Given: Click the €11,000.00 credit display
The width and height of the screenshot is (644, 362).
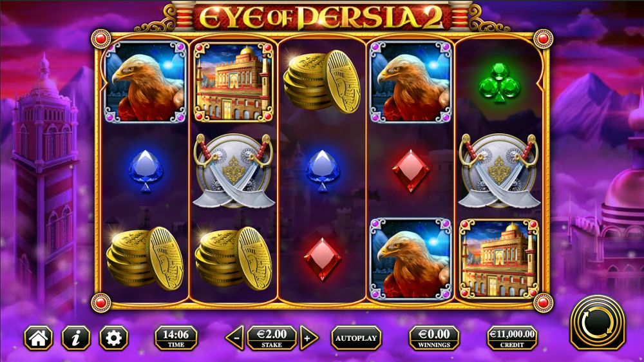Looking at the screenshot, I should [512, 338].
